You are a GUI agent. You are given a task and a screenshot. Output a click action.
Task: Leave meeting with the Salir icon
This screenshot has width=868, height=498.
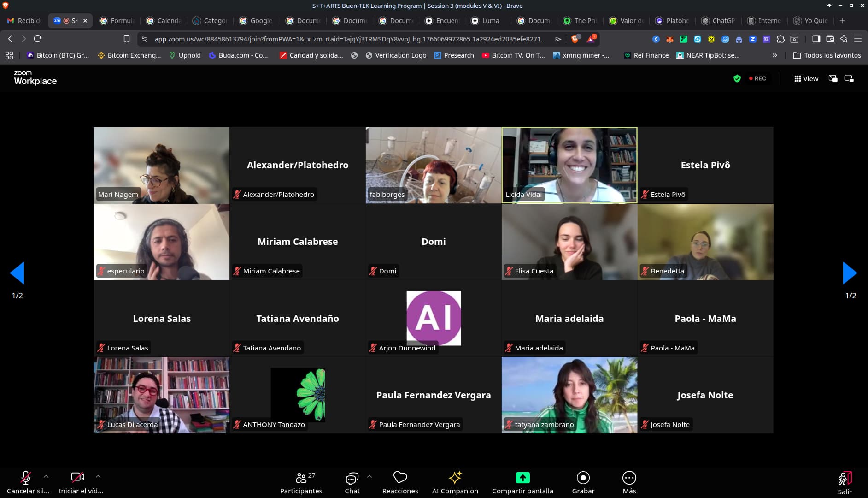[x=845, y=482]
